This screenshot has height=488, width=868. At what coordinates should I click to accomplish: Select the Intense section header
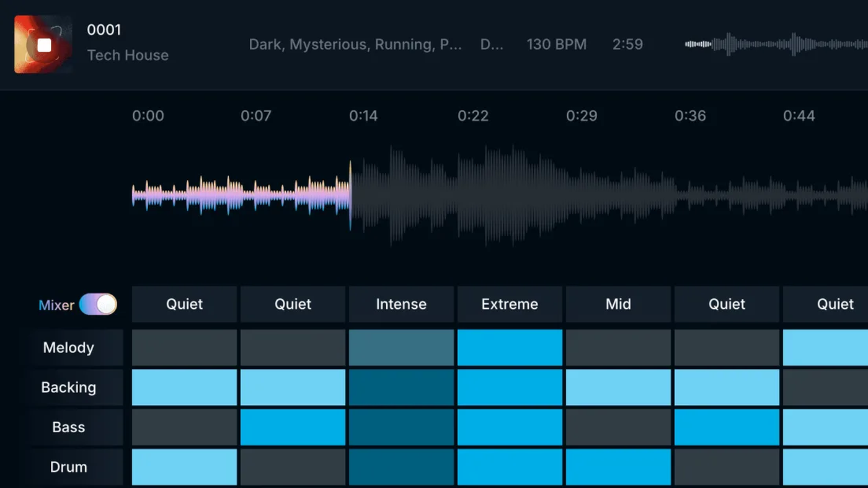(401, 304)
